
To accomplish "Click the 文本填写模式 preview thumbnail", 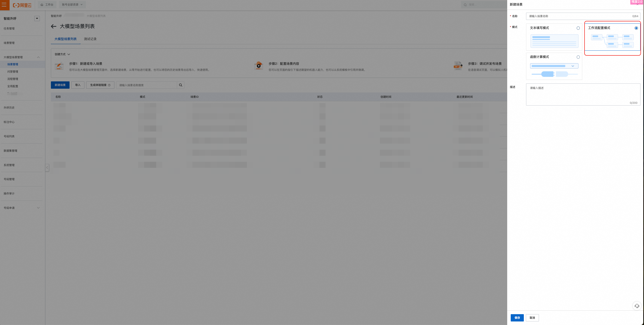I will pyautogui.click(x=554, y=41).
